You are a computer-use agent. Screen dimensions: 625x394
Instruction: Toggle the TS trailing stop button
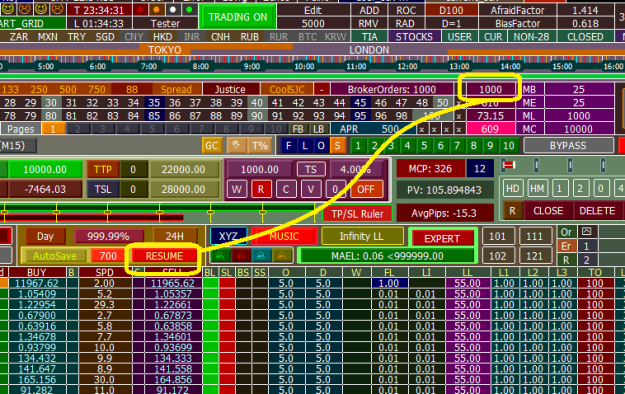pyautogui.click(x=311, y=169)
